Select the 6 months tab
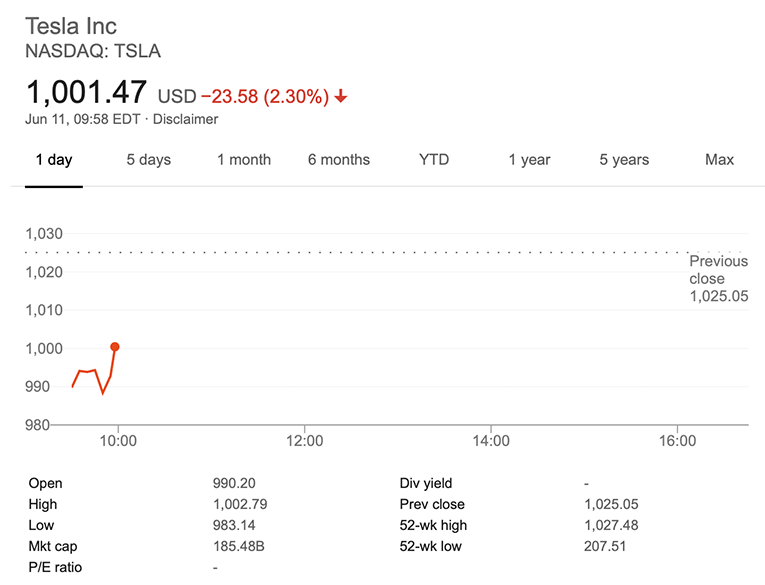This screenshot has height=585, width=765. [339, 160]
